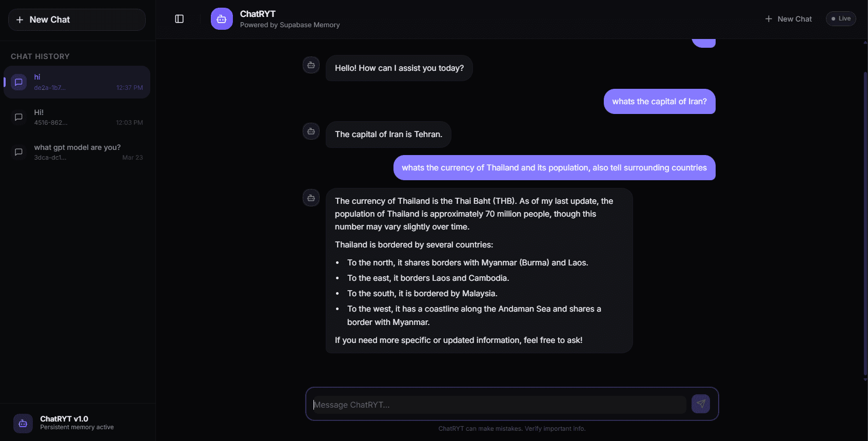Viewport: 868px width, 441px height.
Task: Click the chat bubble icon beside the 'hi' conversation
Action: point(18,82)
